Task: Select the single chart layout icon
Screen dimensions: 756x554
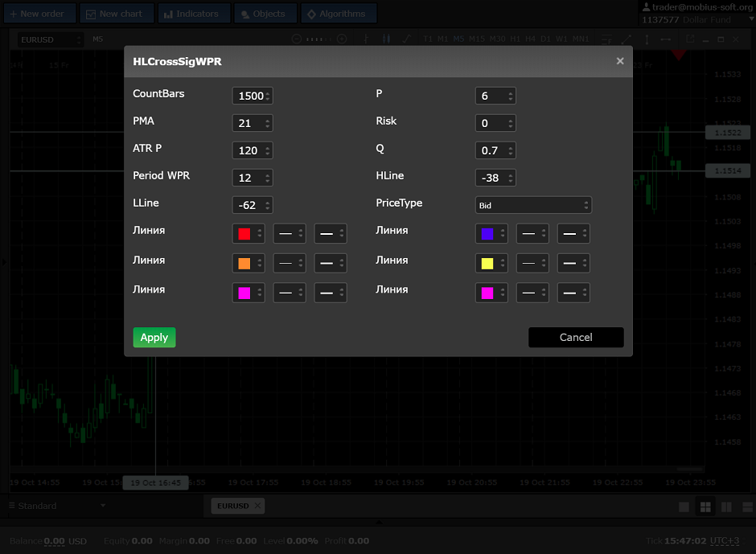Action: click(684, 507)
